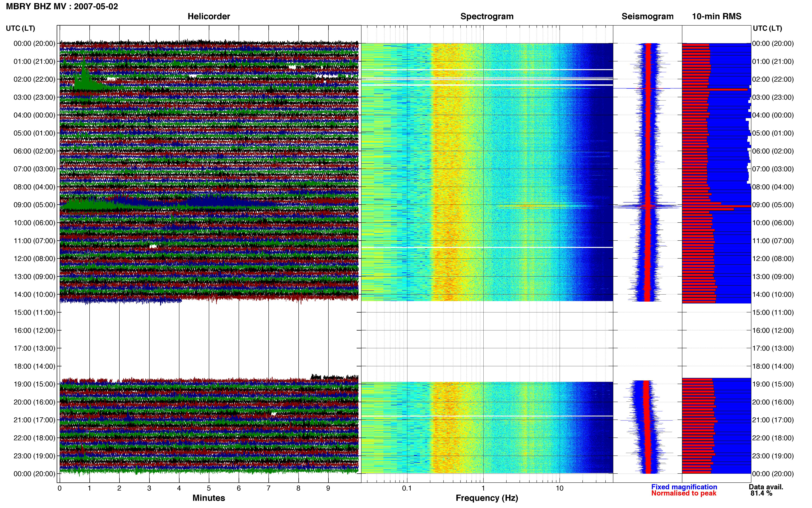Click the '81.4 %' data availability value

click(x=761, y=493)
